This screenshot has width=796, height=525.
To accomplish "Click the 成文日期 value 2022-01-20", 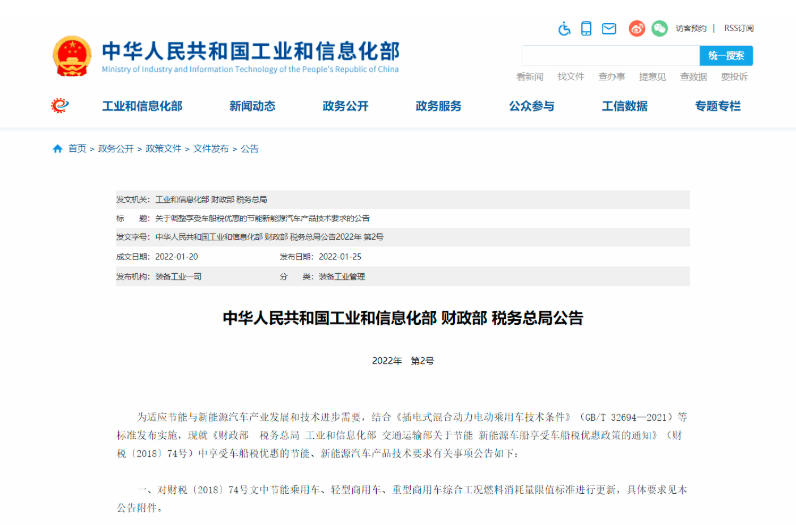I will 177,257.
